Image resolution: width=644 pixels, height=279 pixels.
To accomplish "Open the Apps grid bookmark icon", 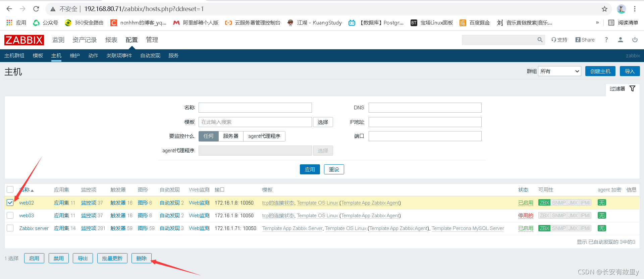I will 9,22.
